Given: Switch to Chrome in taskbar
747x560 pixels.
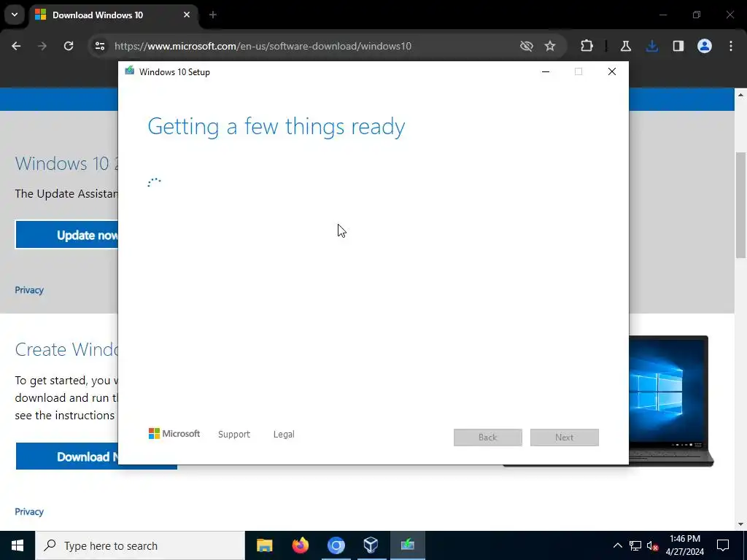Looking at the screenshot, I should pos(336,545).
